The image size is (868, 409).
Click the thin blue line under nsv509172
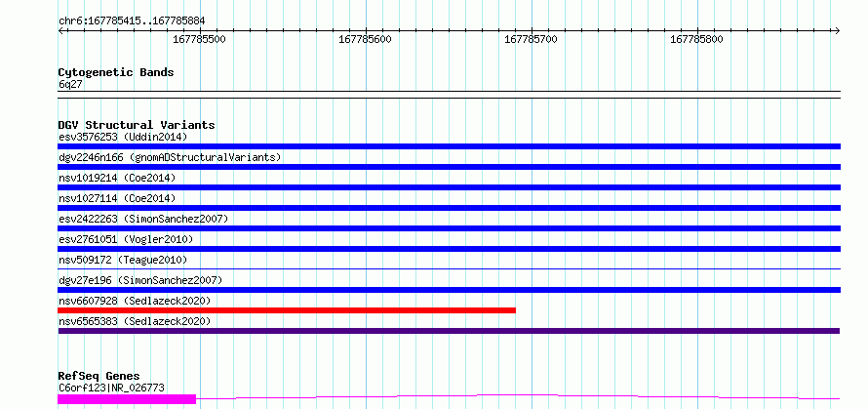click(449, 268)
